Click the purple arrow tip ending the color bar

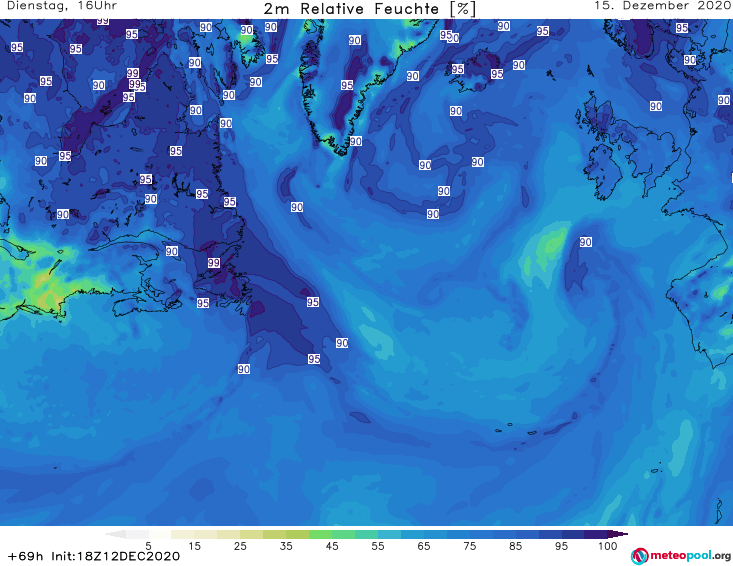(618, 534)
